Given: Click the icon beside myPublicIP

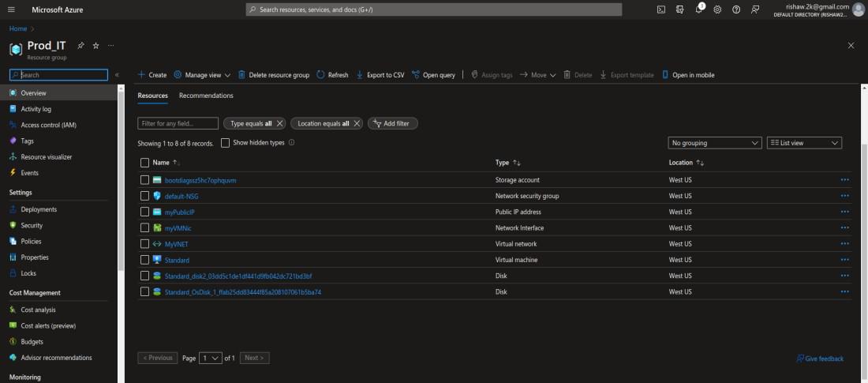Looking at the screenshot, I should tap(157, 212).
